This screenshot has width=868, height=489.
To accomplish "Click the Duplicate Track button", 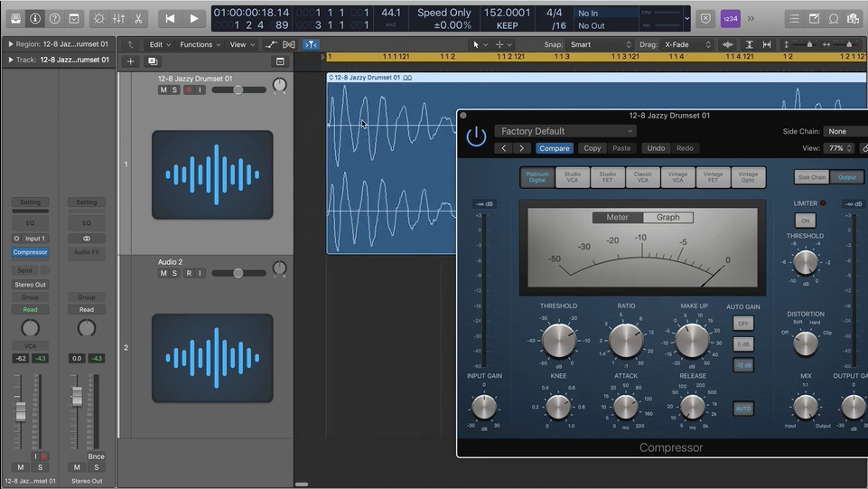I will coord(153,61).
